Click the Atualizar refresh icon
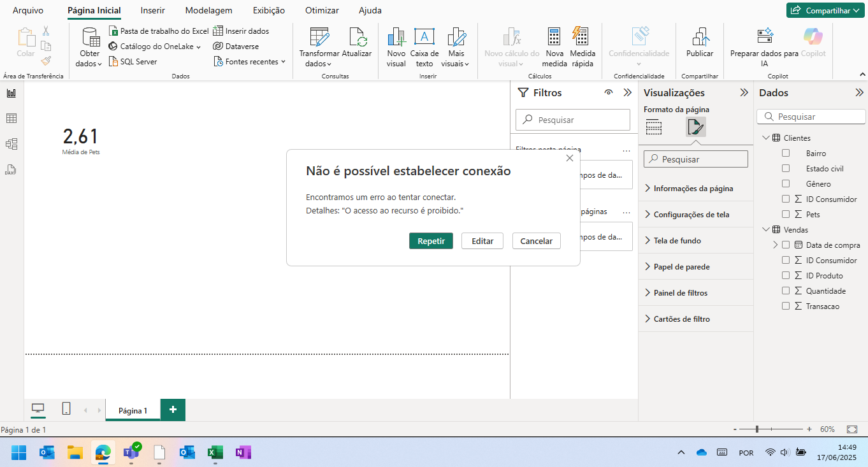This screenshot has width=868, height=467. pos(357,37)
